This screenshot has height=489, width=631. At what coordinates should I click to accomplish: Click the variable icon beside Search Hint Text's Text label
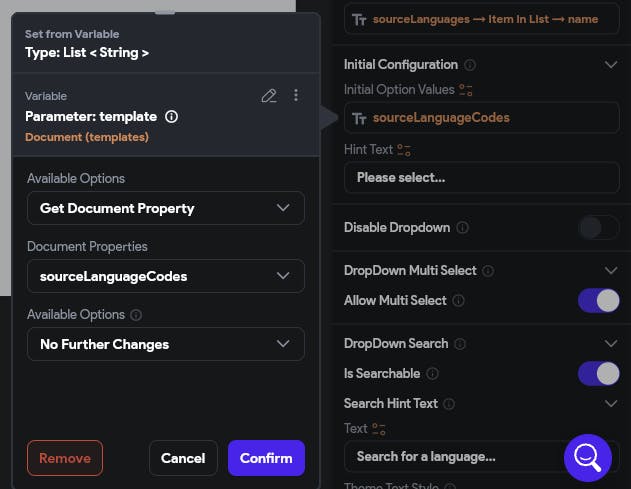(x=379, y=429)
